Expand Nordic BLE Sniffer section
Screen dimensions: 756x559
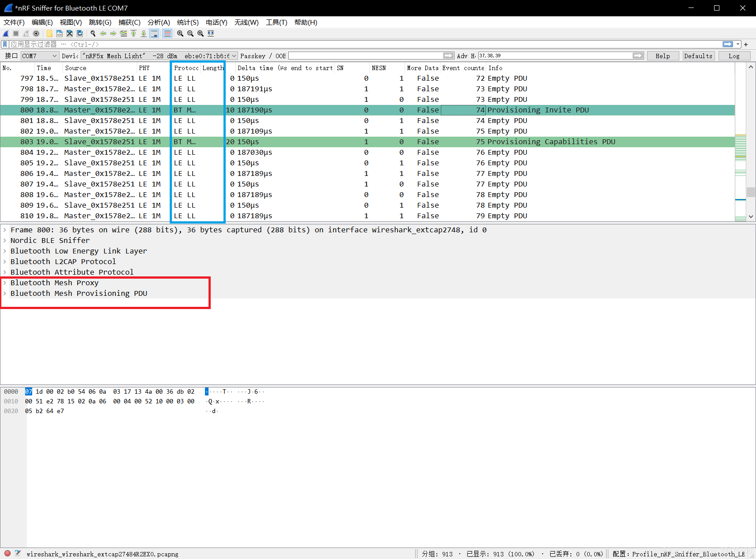pos(5,240)
